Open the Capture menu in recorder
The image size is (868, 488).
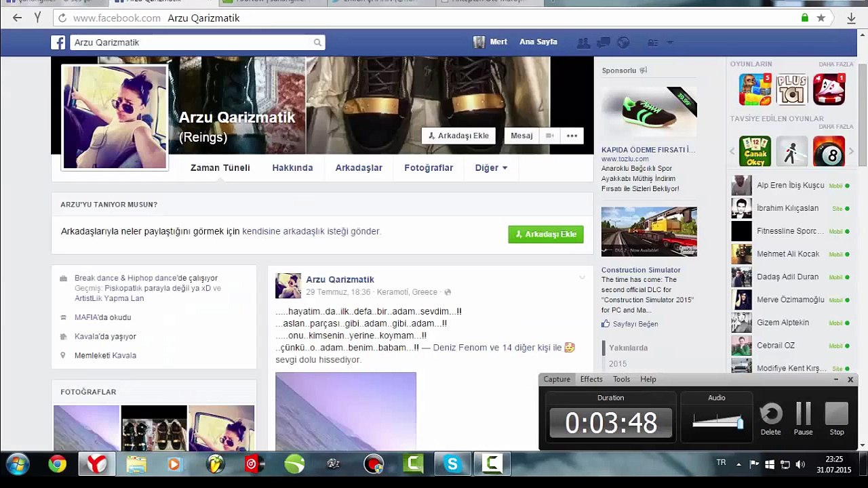coord(557,380)
